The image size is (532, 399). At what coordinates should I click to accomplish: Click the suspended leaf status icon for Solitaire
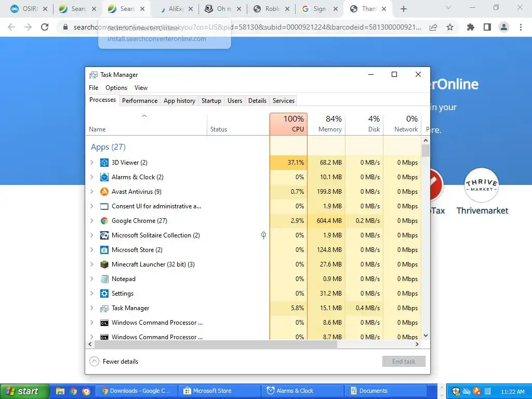point(263,235)
